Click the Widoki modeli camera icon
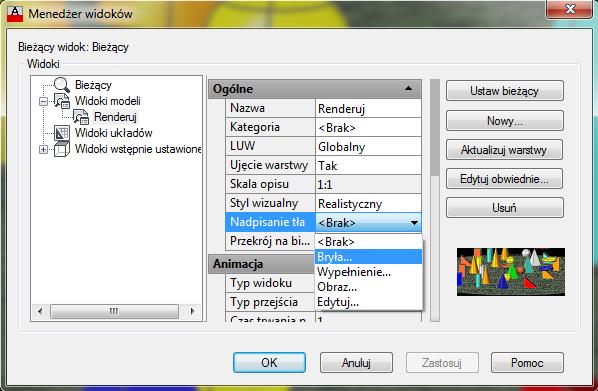 click(x=62, y=101)
